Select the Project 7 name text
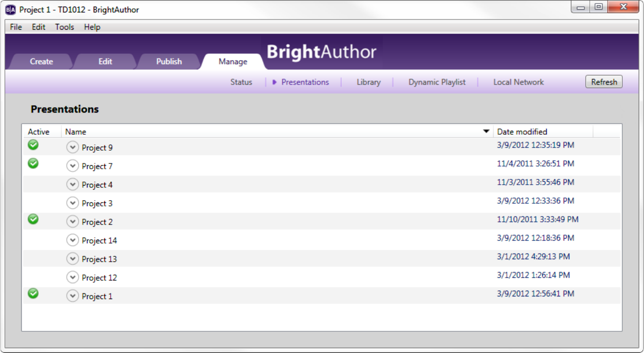The height and width of the screenshot is (353, 644). 97,166
